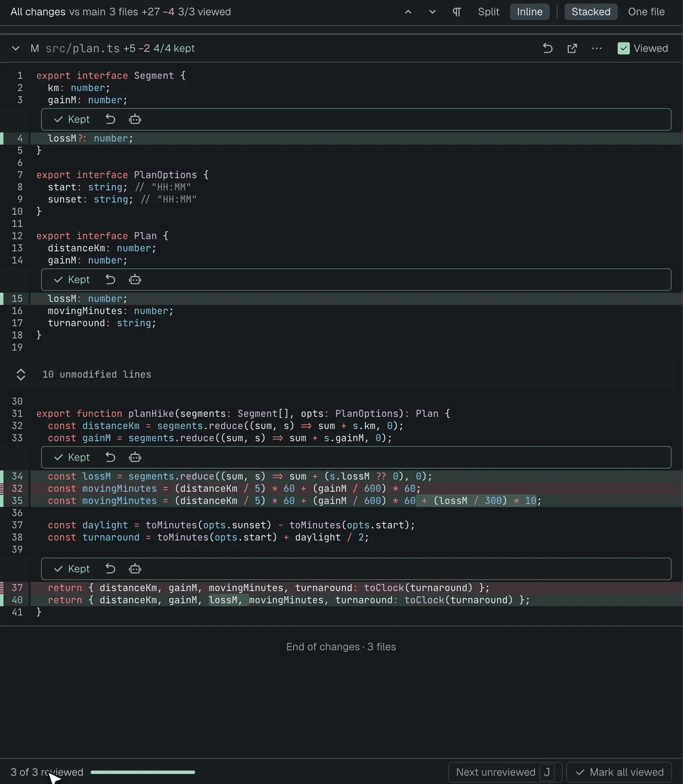This screenshot has height=784, width=683.
Task: Undo hunk above lossM?: number line
Action: click(x=110, y=120)
